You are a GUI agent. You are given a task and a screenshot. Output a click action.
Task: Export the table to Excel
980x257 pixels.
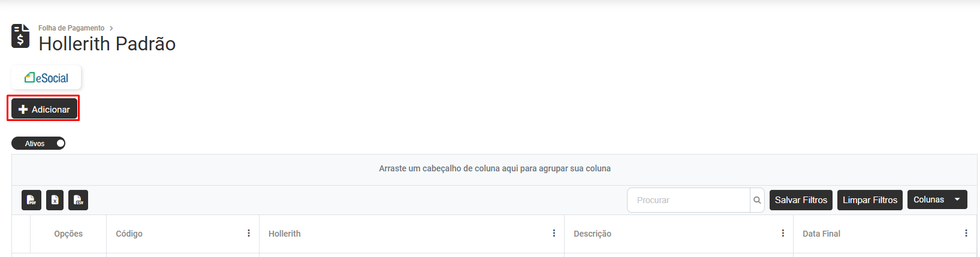click(x=55, y=200)
